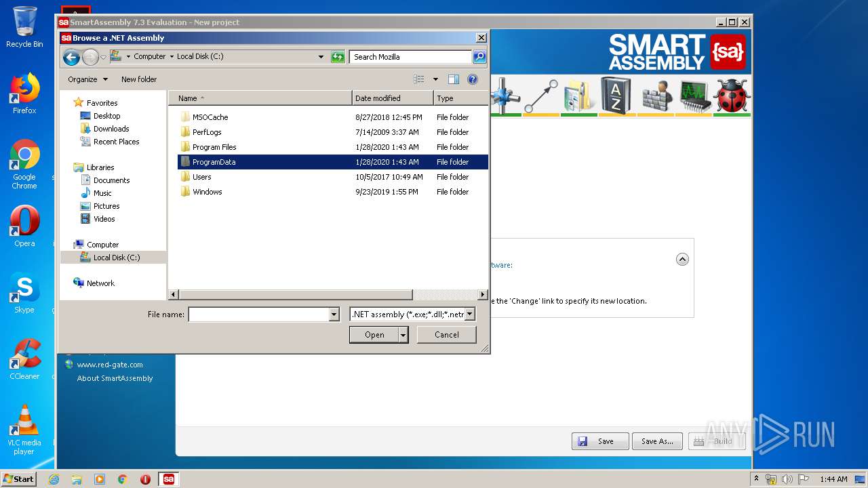
Task: Cancel the browse dialog
Action: [x=446, y=335]
